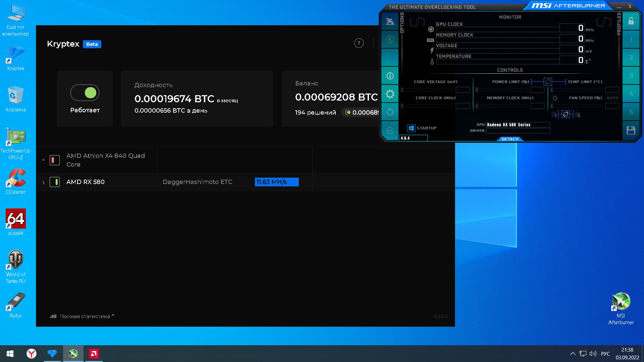
Task: Reset Afterburner settings with circular arrow
Action: coord(390,112)
